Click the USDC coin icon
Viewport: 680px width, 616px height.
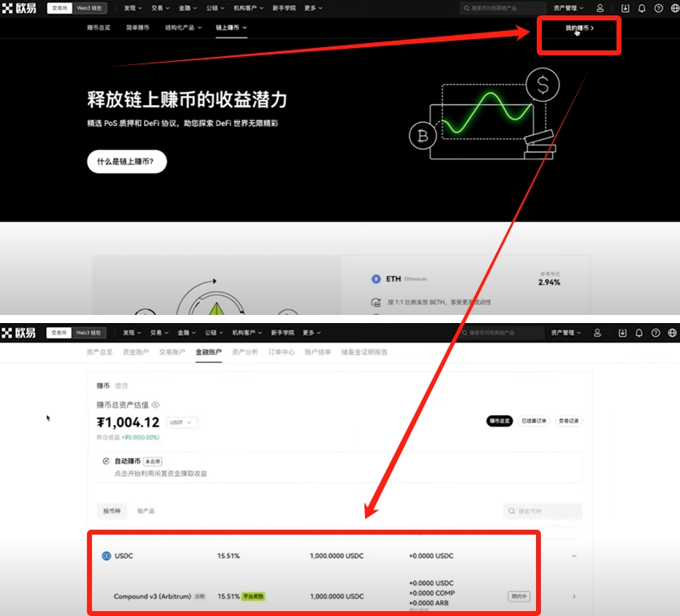107,556
